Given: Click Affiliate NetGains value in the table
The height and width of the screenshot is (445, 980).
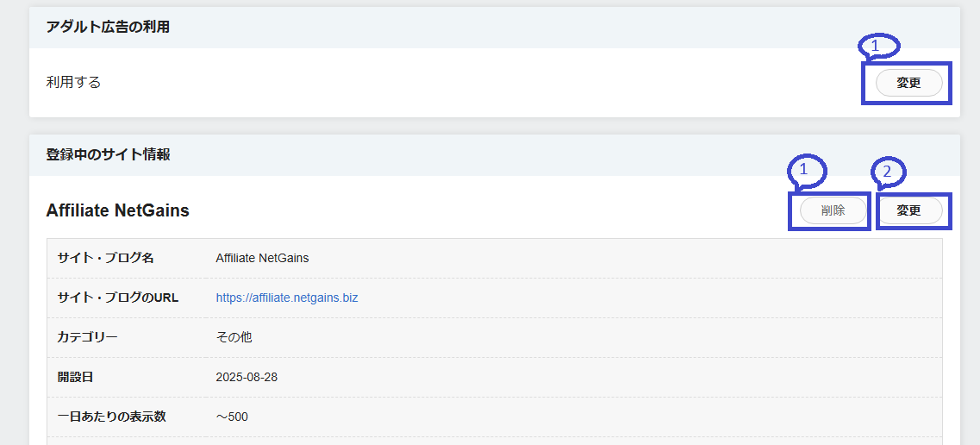Looking at the screenshot, I should [x=262, y=258].
